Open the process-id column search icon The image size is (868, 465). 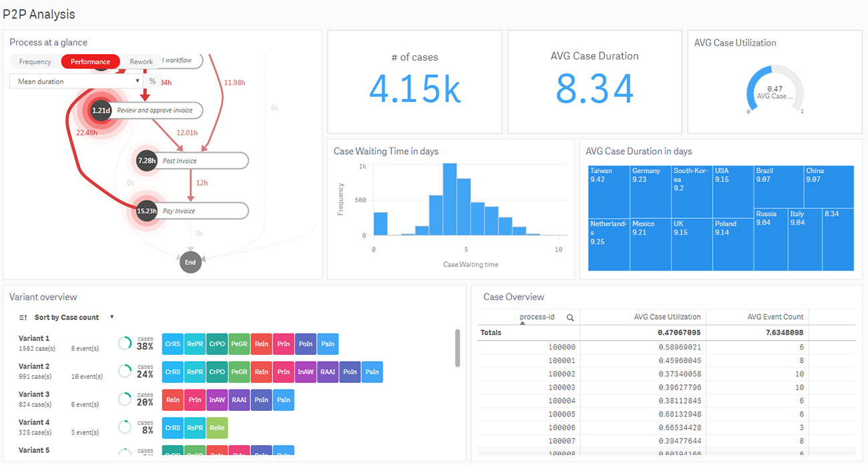[570, 316]
